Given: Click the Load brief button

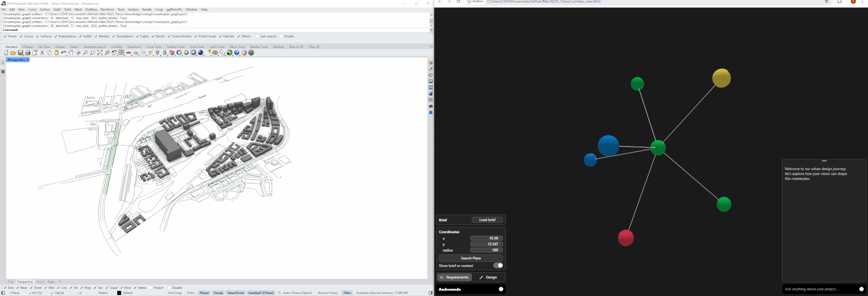Looking at the screenshot, I should 487,220.
